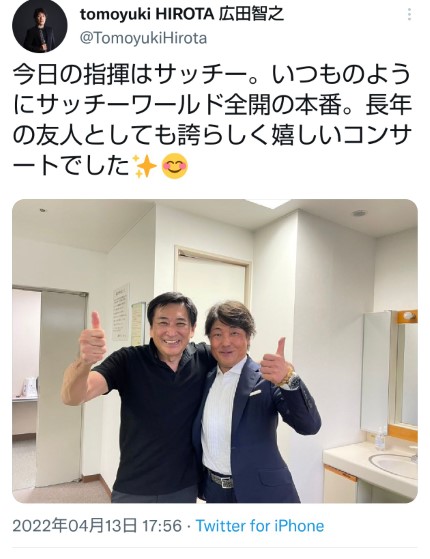This screenshot has width=430, height=559.
Task: Click the mirror at the photo's right edge
Action: tap(406, 373)
